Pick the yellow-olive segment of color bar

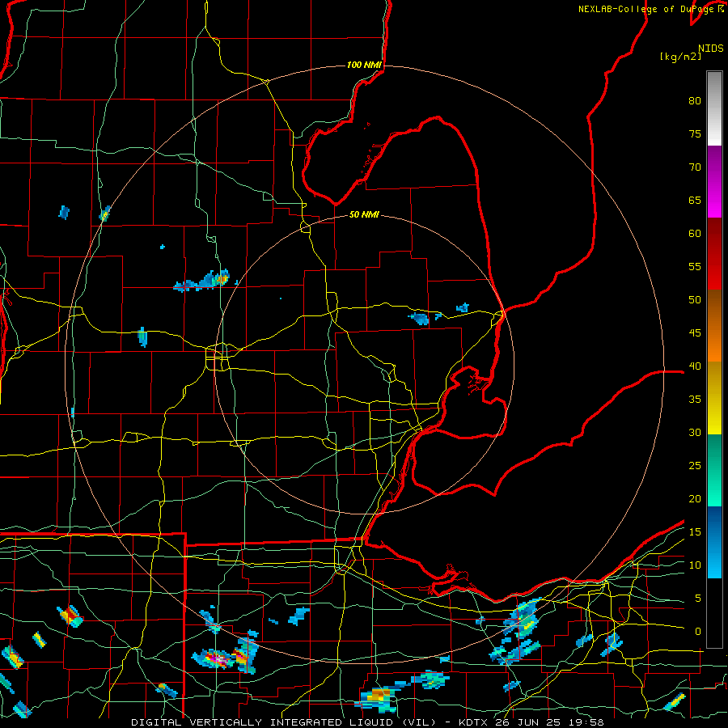pos(714,398)
